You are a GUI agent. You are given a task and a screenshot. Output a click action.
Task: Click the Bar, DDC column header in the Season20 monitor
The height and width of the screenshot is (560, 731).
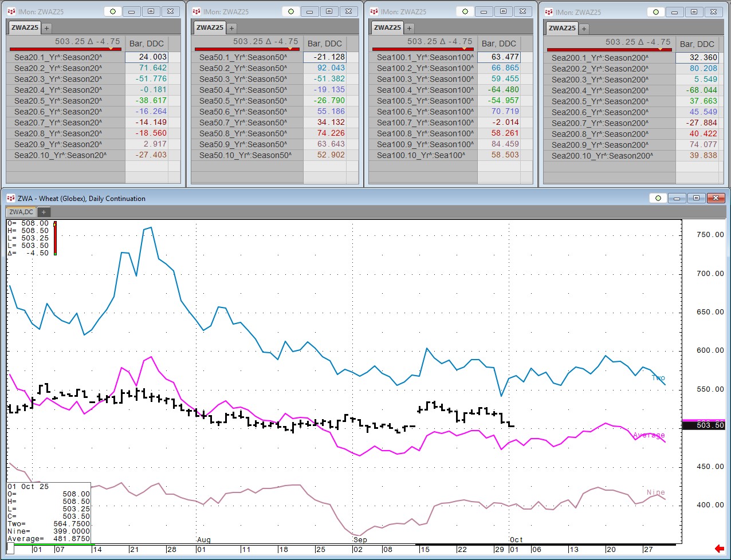tap(147, 44)
